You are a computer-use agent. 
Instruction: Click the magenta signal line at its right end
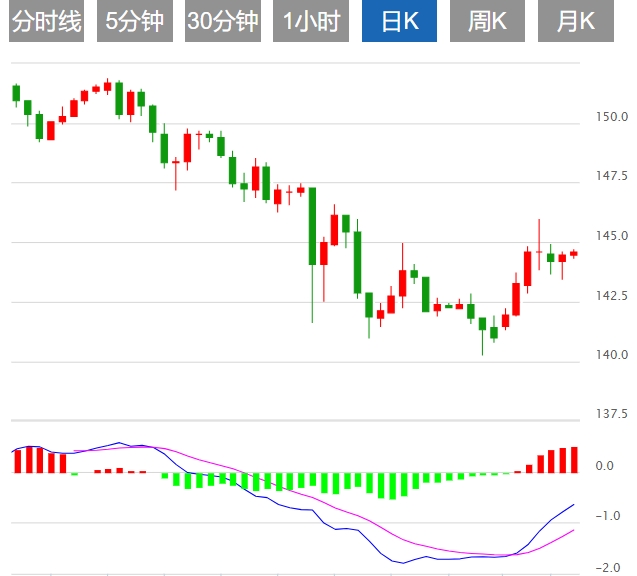click(573, 531)
